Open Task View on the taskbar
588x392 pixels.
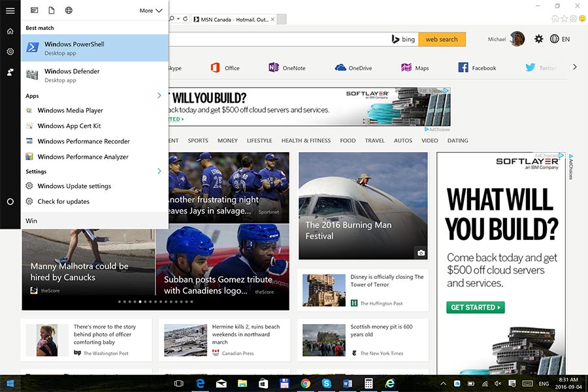point(179,383)
